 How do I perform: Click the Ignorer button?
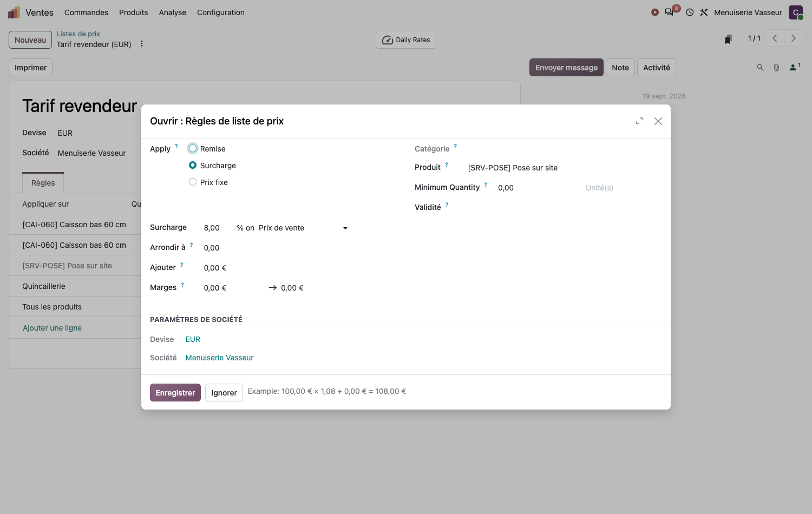tap(224, 393)
